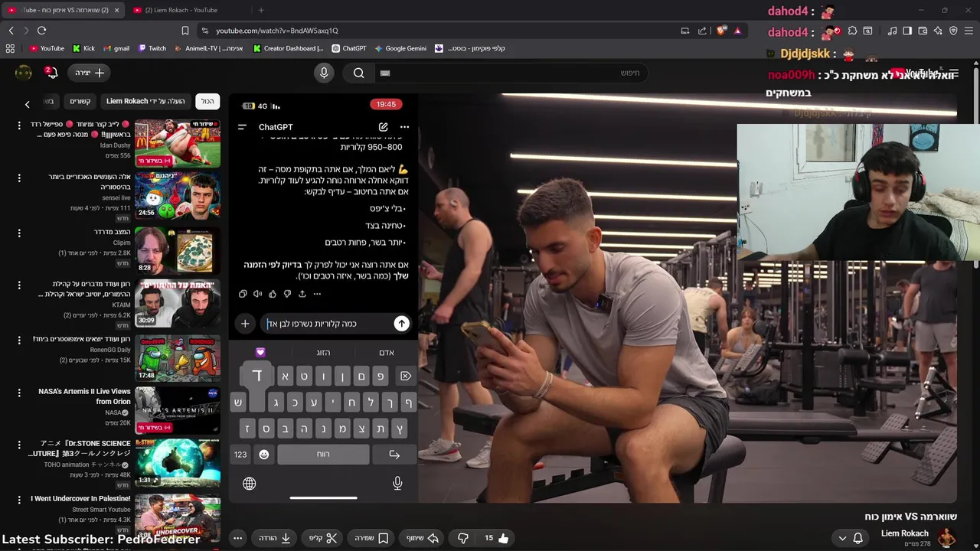
Task: Like the video with thumbs up
Action: [496, 538]
